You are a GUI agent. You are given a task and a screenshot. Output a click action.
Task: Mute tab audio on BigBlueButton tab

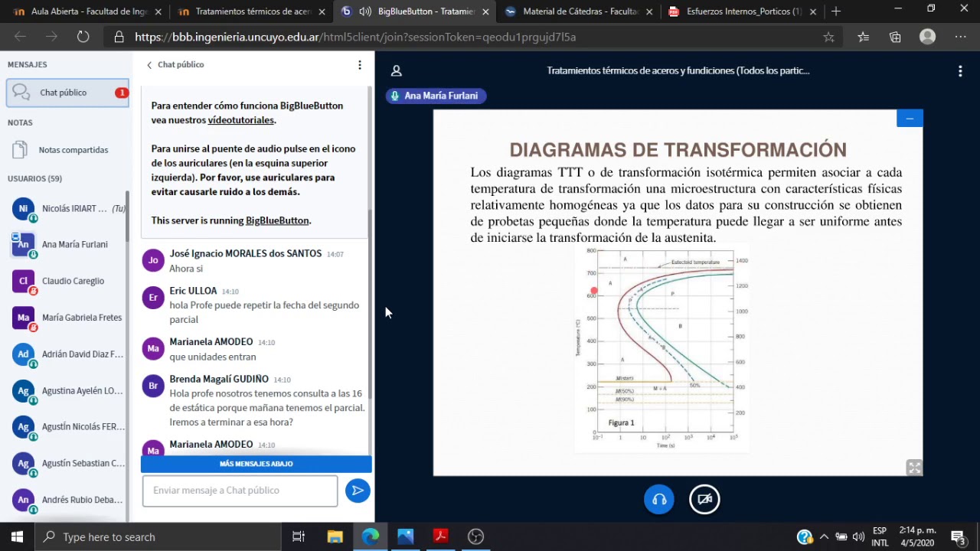(x=365, y=11)
